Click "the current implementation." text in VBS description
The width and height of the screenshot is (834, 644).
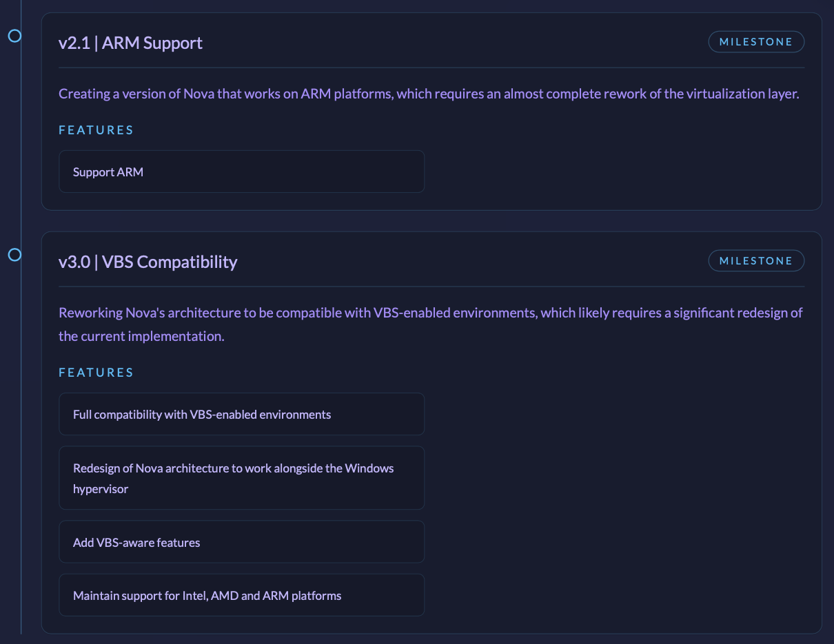(141, 337)
